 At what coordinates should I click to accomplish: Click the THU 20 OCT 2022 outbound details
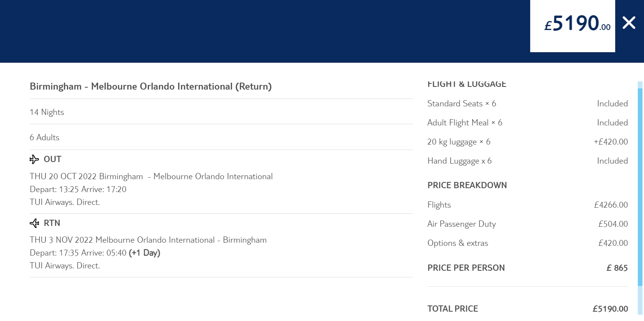coord(151,176)
